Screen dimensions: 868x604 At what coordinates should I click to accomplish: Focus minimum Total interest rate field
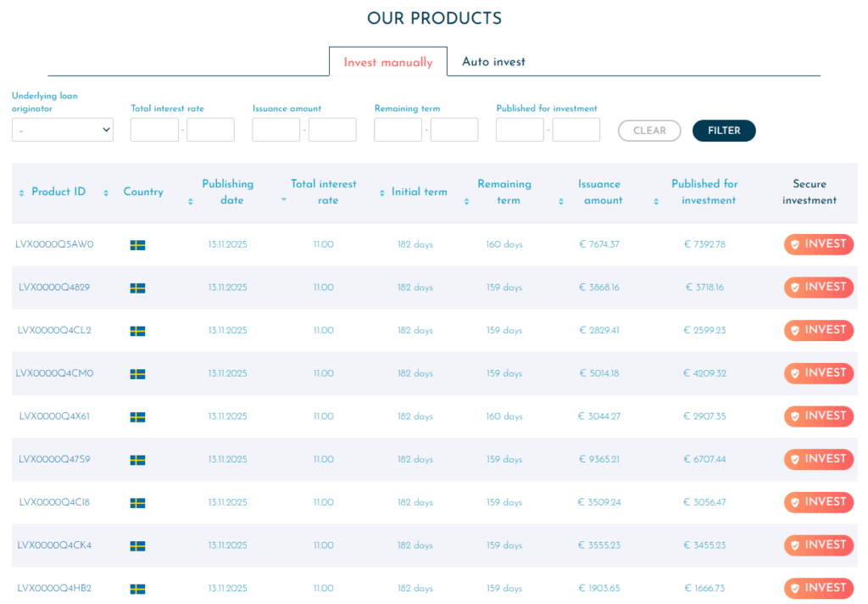(154, 130)
